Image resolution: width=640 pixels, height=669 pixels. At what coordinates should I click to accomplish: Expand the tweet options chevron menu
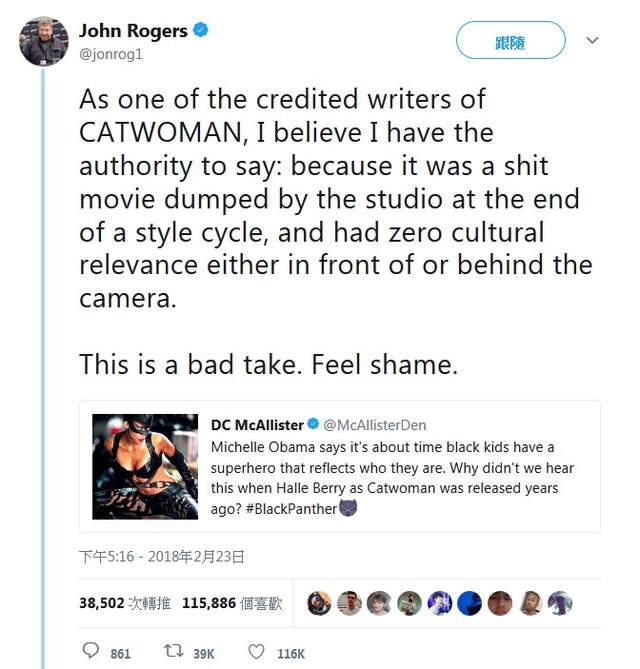592,41
